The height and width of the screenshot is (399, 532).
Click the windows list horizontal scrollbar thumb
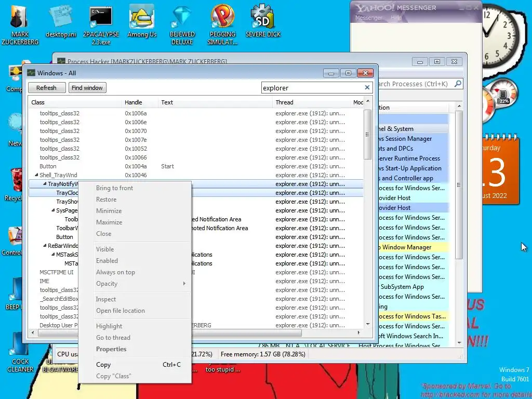click(170, 333)
